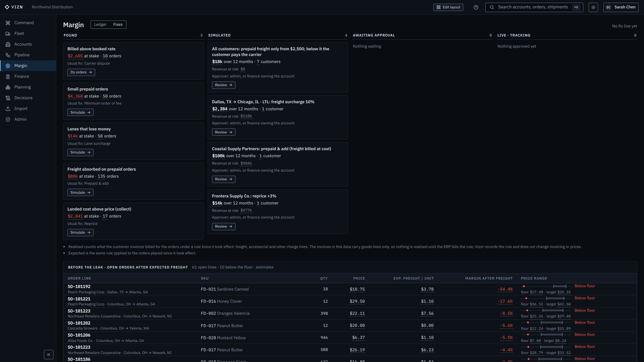Simulate Freight absorbed on prepaid orders

pos(80,193)
